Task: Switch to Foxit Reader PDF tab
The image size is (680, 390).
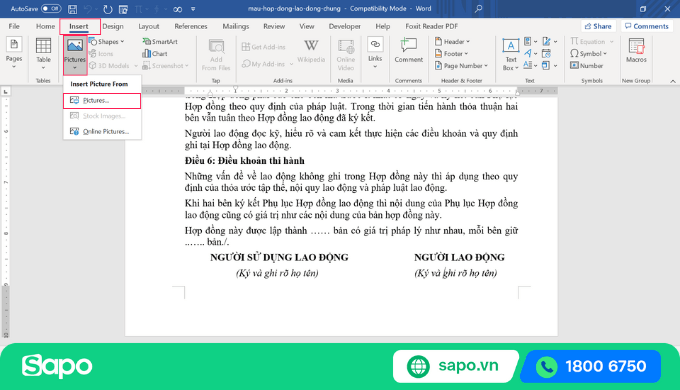Action: 432,26
